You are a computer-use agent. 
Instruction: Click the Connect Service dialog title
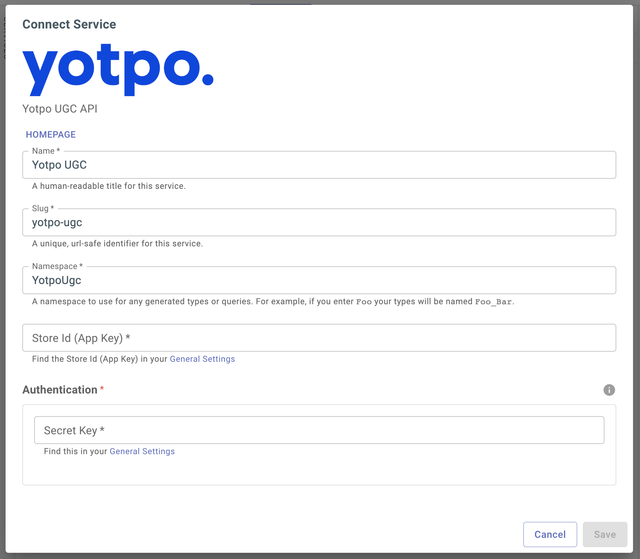[69, 24]
